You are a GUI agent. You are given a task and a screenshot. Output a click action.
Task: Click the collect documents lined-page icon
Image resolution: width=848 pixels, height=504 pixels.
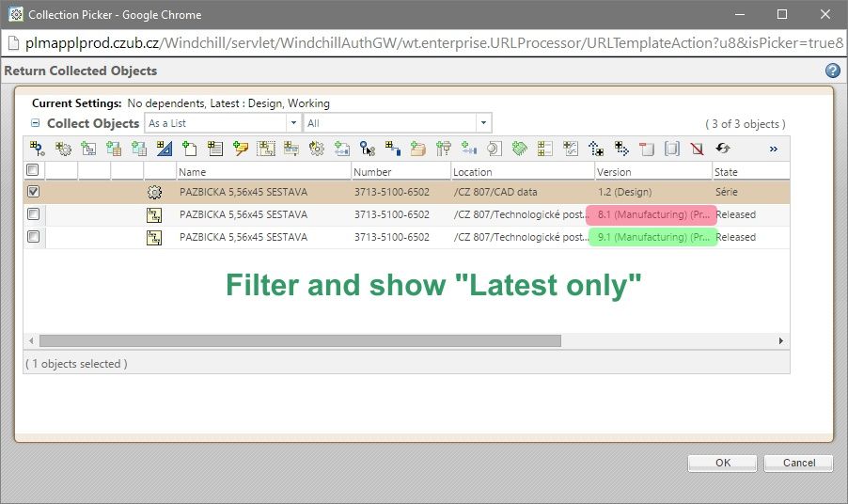click(215, 149)
